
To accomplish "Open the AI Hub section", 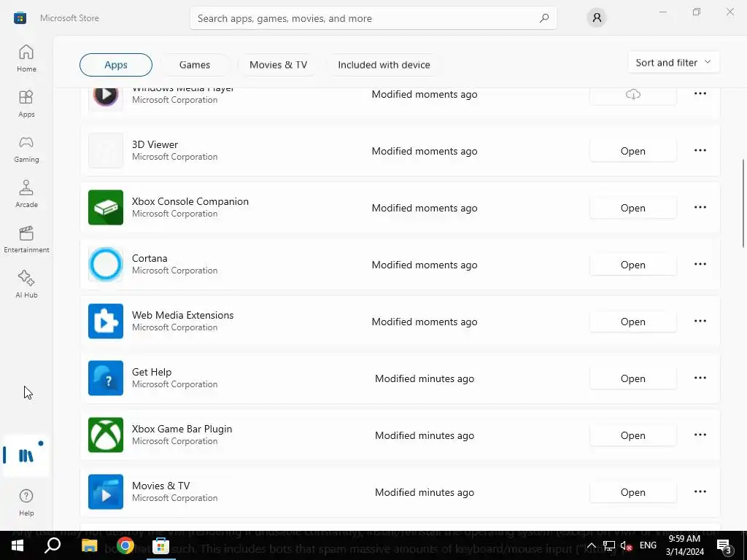I will [x=26, y=284].
